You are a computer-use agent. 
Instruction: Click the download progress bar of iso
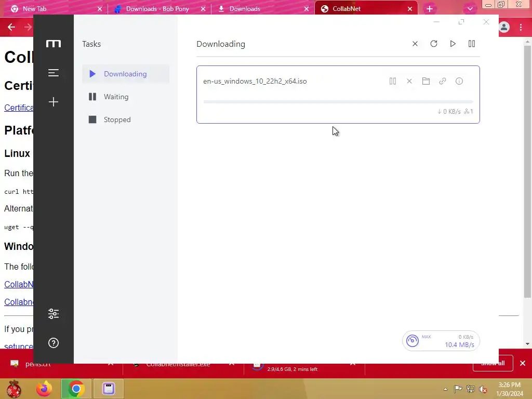[x=338, y=102]
